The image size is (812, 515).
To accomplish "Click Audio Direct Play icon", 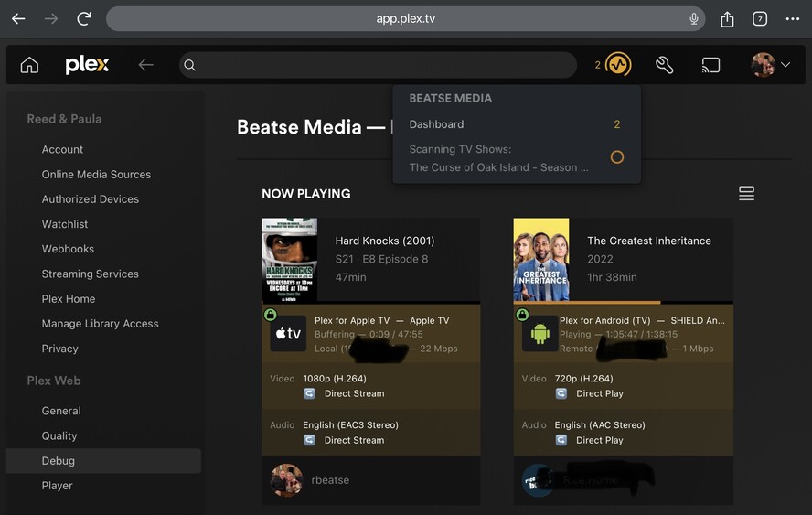I will click(561, 440).
